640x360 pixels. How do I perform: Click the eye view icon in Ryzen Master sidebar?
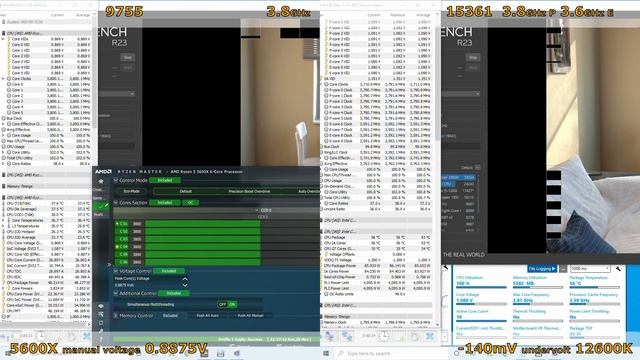[101, 306]
